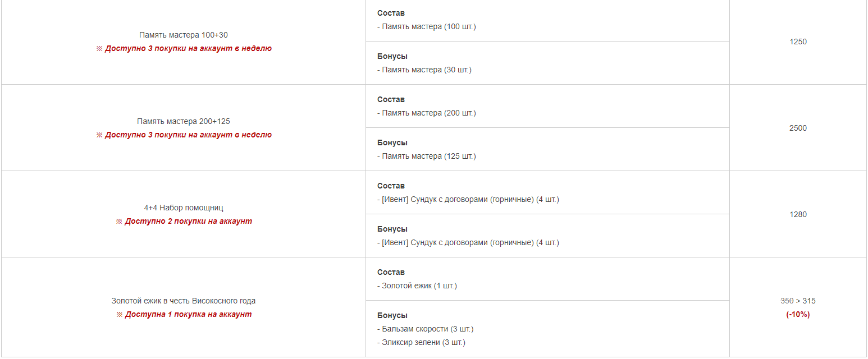Click the item Память мастера (125 шт.)
Screen dimensions: 868x359
pyautogui.click(x=429, y=157)
